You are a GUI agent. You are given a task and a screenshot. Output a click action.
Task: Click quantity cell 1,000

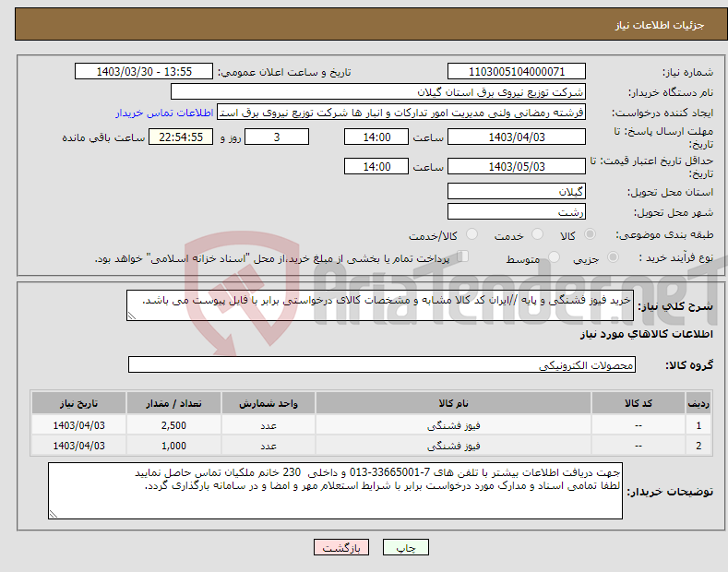[x=173, y=446]
